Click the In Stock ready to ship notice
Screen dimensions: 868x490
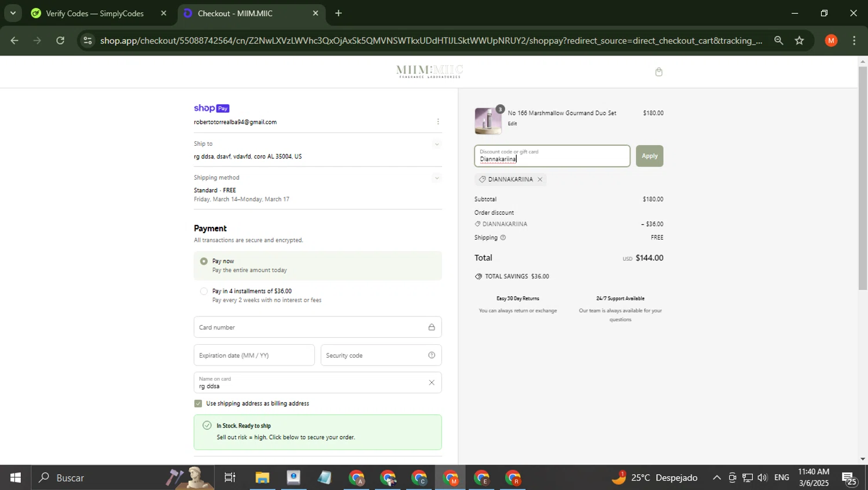(318, 432)
